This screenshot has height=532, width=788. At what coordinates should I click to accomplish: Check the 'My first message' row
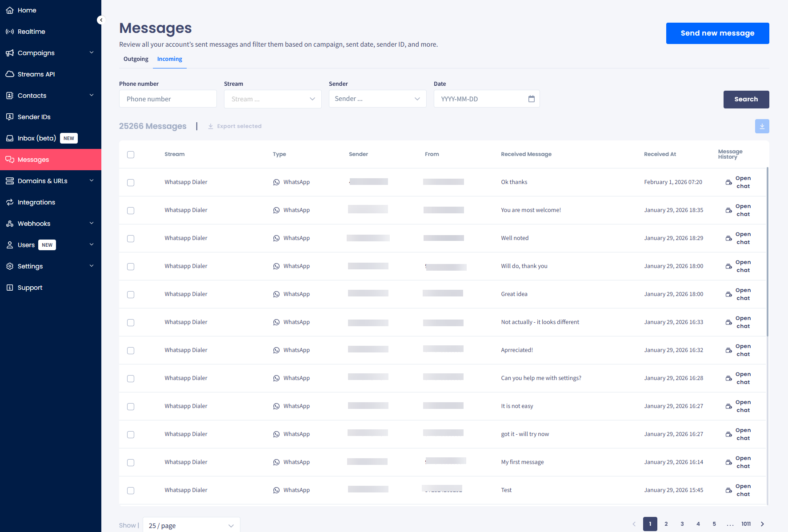point(130,462)
